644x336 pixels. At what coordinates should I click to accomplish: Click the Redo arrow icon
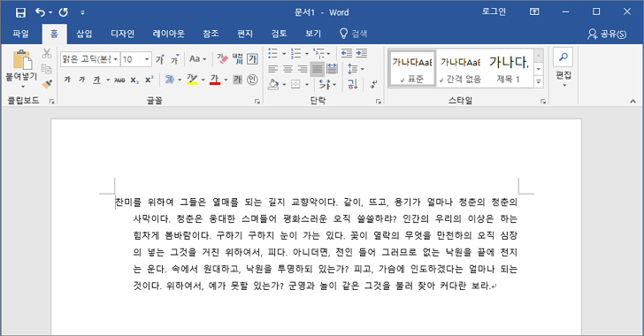click(64, 12)
